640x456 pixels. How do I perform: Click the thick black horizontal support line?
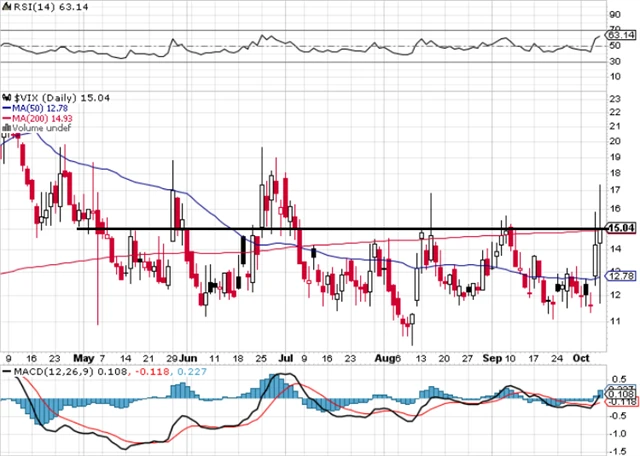(x=300, y=229)
